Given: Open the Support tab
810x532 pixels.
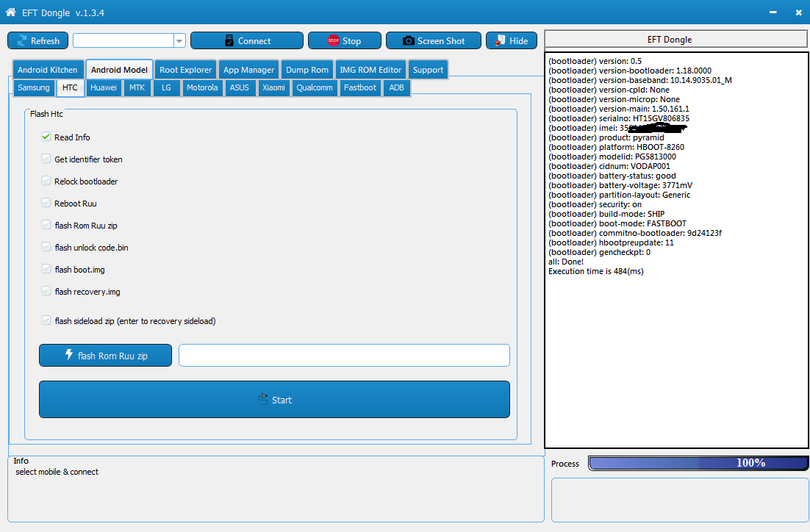Looking at the screenshot, I should pos(429,70).
